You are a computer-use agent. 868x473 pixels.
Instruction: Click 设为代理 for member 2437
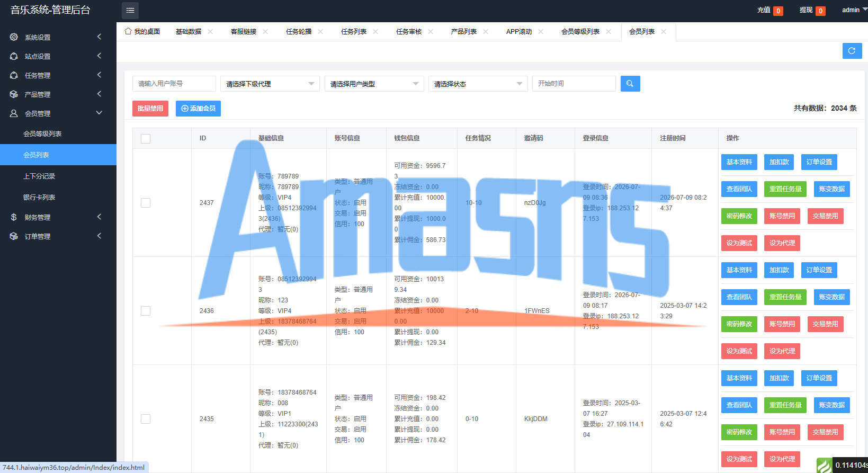coord(782,243)
